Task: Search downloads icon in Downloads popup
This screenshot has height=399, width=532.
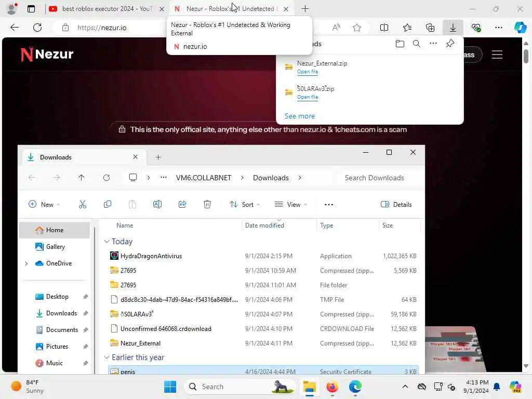Action: tap(417, 44)
